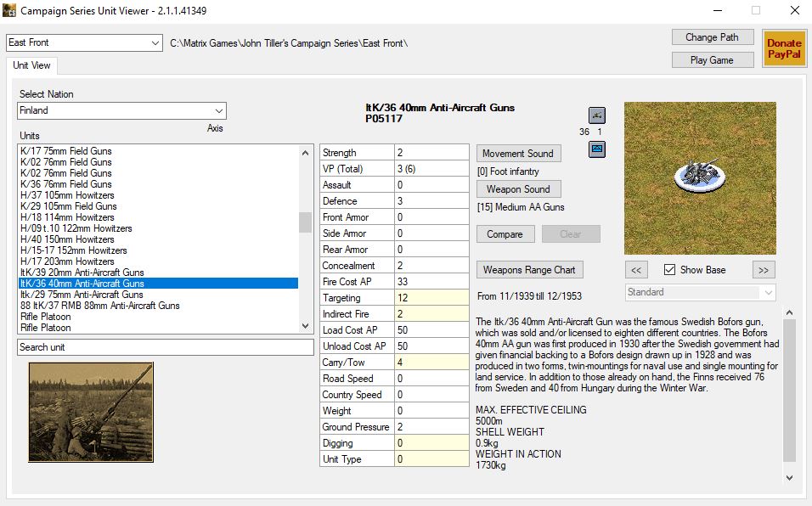Play the Movement Sound
This screenshot has height=506, width=812.
(518, 154)
